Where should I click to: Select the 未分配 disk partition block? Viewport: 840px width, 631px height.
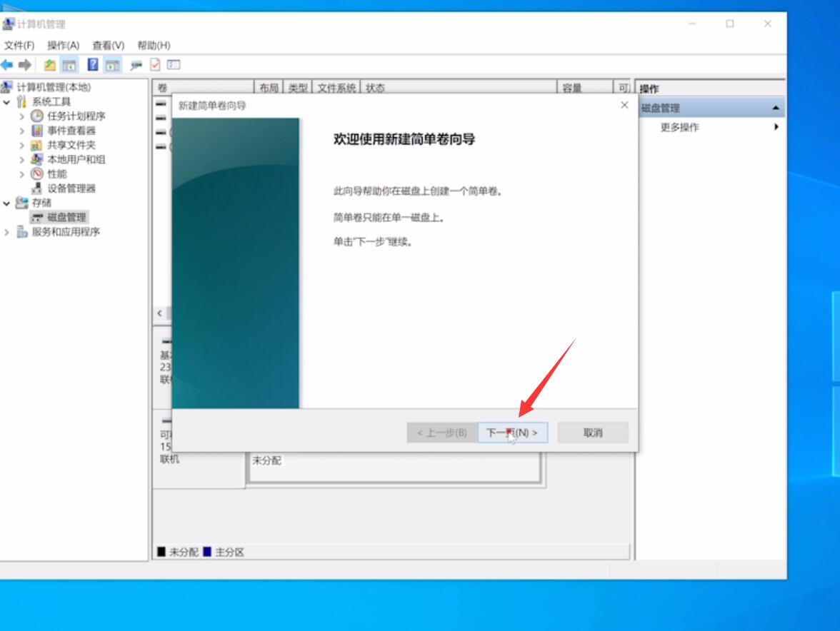395,468
